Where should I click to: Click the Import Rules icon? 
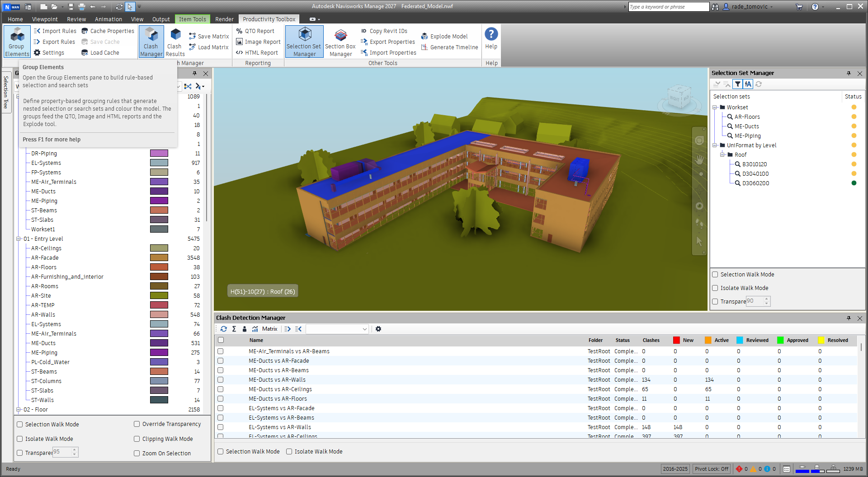coord(37,31)
